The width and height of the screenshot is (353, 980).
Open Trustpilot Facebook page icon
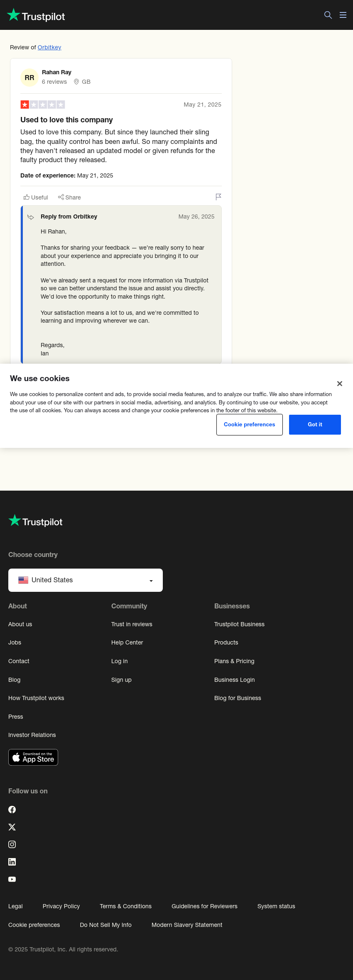point(12,810)
